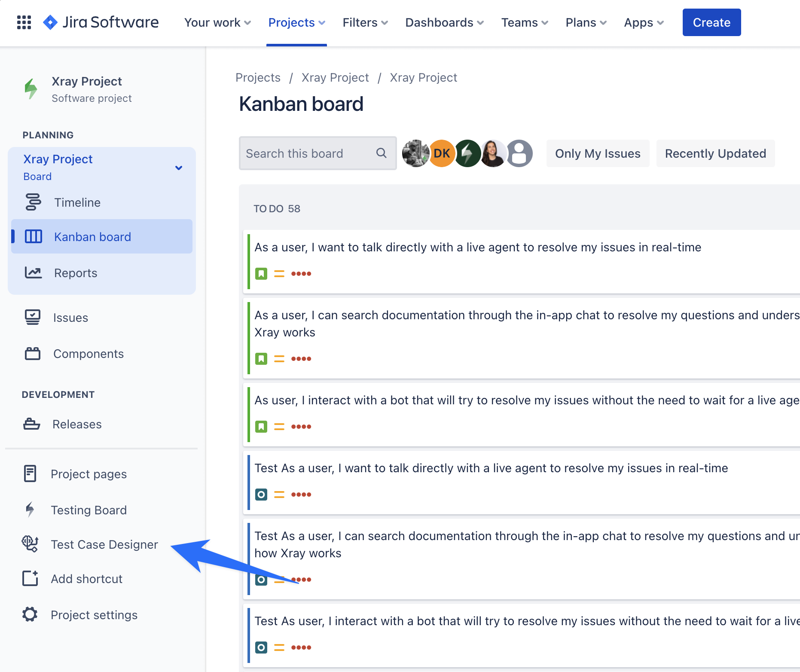Open the Teams dropdown menu

tap(525, 22)
